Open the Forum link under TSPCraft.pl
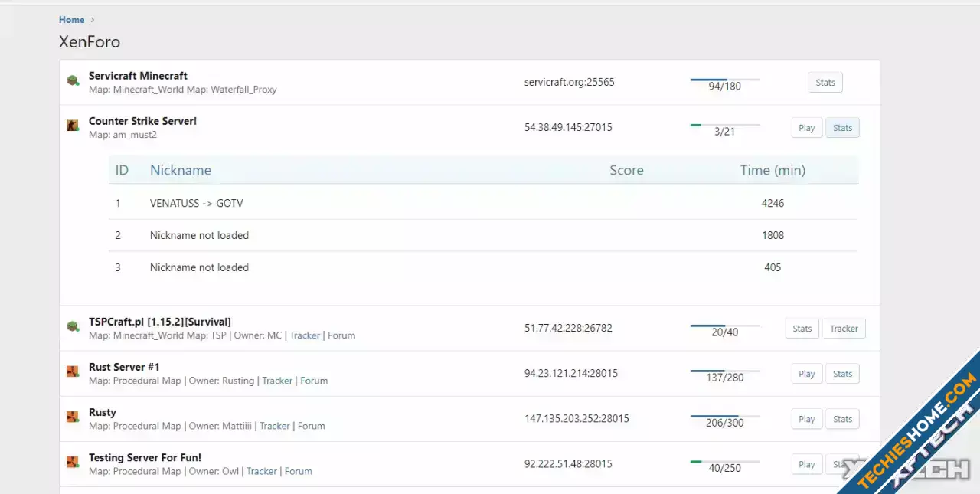The image size is (980, 494). point(341,335)
